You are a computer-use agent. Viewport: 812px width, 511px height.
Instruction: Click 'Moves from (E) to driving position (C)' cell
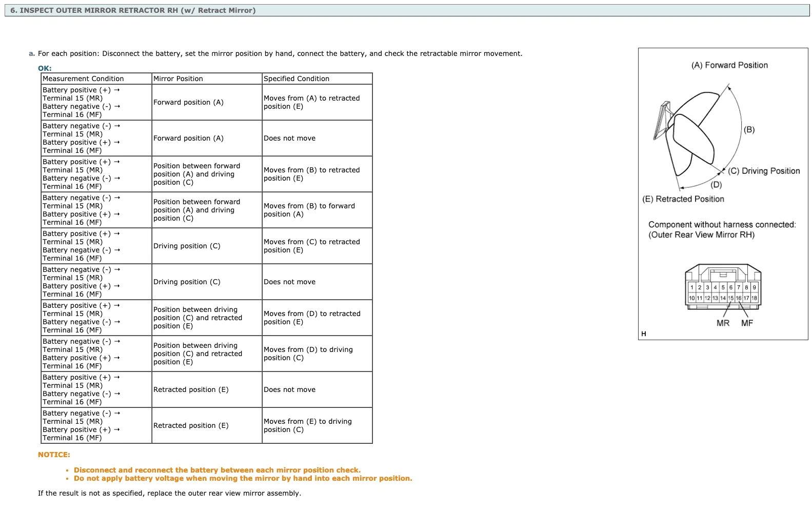click(317, 425)
